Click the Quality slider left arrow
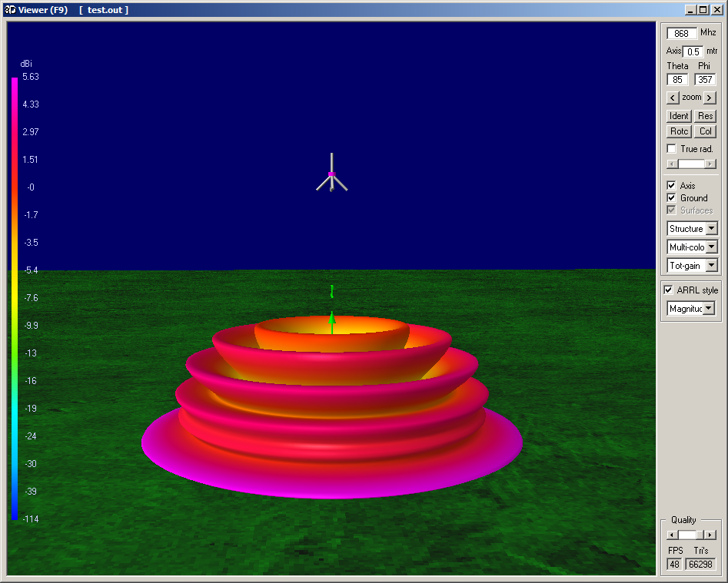 click(671, 535)
